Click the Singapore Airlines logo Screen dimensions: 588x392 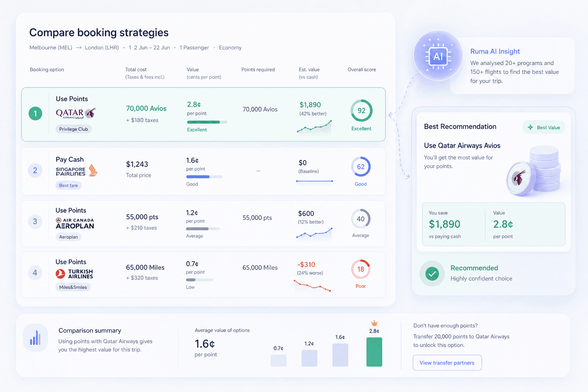point(77,171)
